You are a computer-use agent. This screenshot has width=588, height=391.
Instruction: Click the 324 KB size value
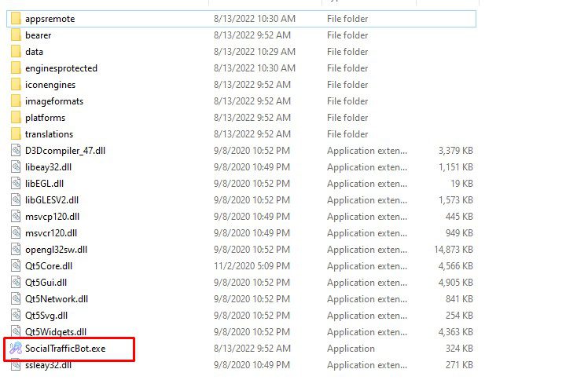[459, 349]
